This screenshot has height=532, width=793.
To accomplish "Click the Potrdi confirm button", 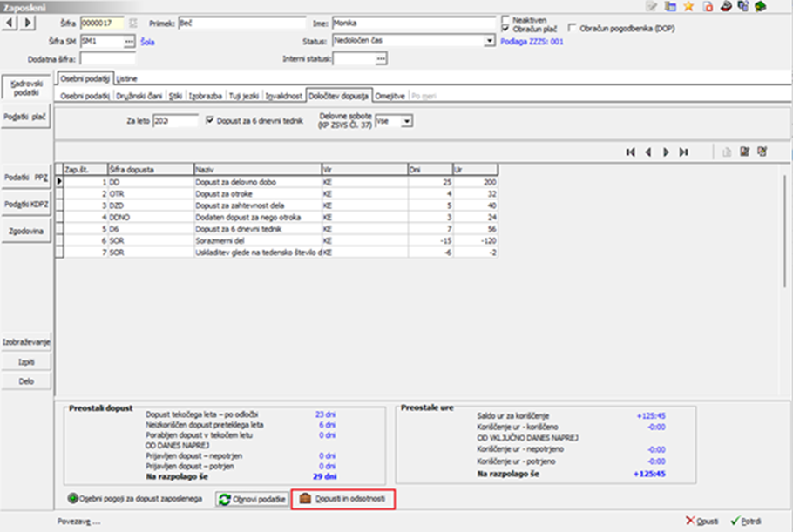I will 747,521.
